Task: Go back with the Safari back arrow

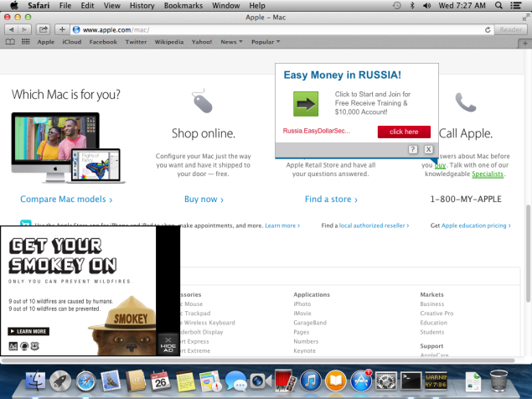Action: pos(11,29)
